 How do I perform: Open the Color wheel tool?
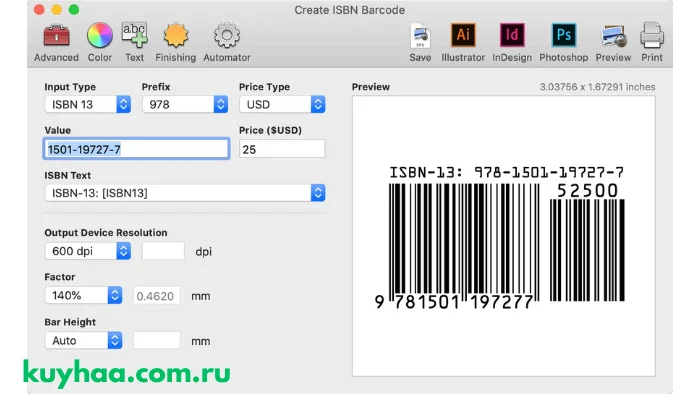coord(100,36)
